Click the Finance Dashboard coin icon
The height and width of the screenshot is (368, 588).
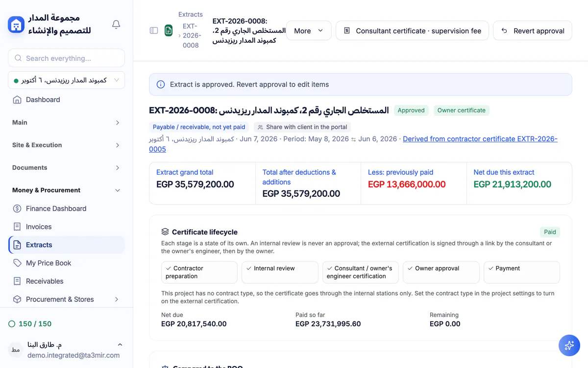(17, 209)
